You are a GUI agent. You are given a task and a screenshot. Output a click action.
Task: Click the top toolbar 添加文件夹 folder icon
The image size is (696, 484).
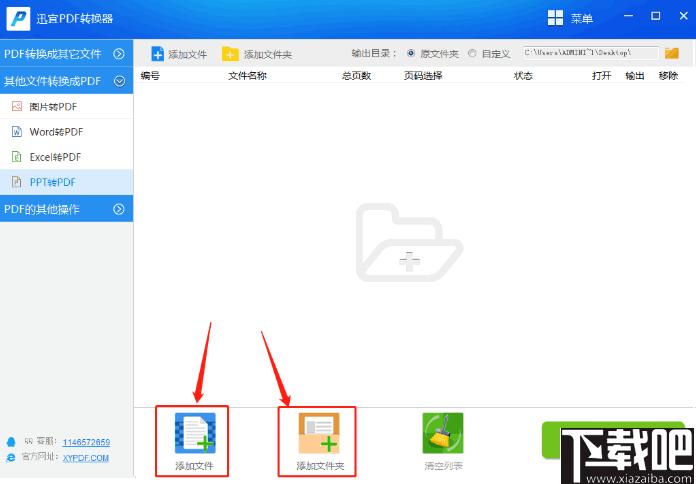[x=230, y=54]
